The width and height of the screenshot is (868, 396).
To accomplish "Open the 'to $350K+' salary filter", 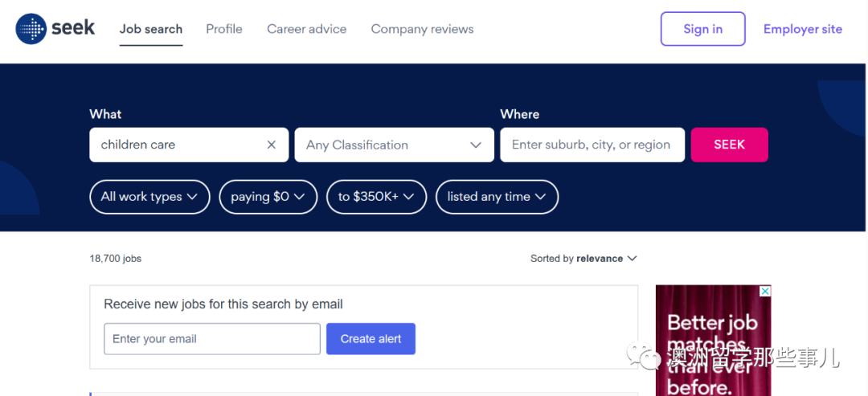I will tap(376, 197).
